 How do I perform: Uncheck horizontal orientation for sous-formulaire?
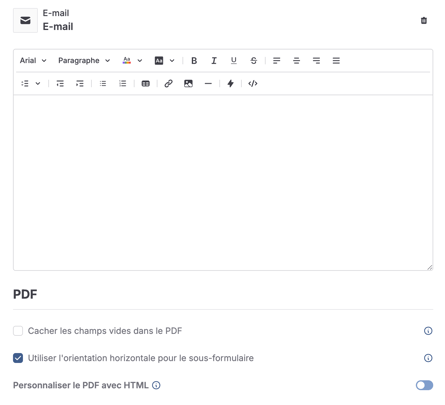click(18, 358)
